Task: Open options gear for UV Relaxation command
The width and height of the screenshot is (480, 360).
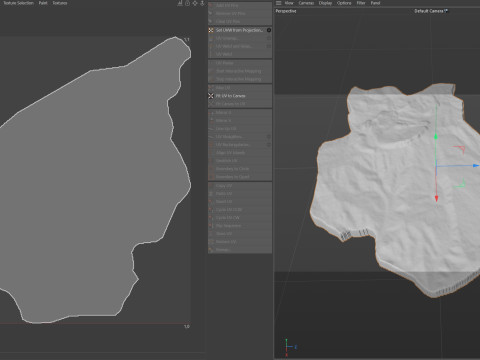Action: coord(269,137)
